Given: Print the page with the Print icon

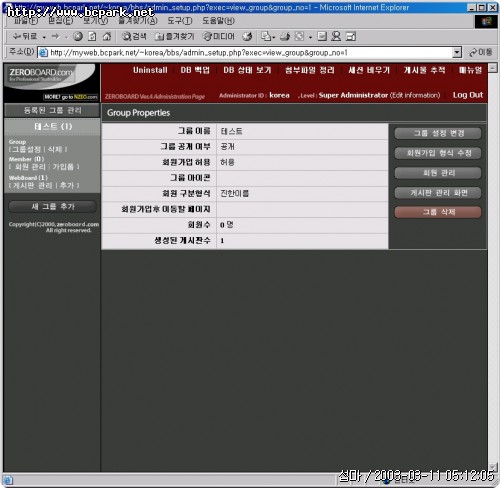Looking at the screenshot, I should (285, 36).
